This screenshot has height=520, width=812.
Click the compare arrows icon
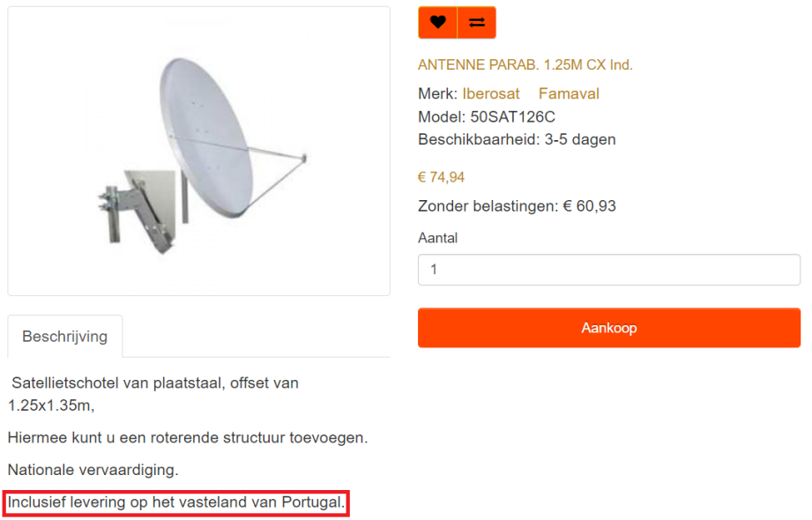(477, 23)
